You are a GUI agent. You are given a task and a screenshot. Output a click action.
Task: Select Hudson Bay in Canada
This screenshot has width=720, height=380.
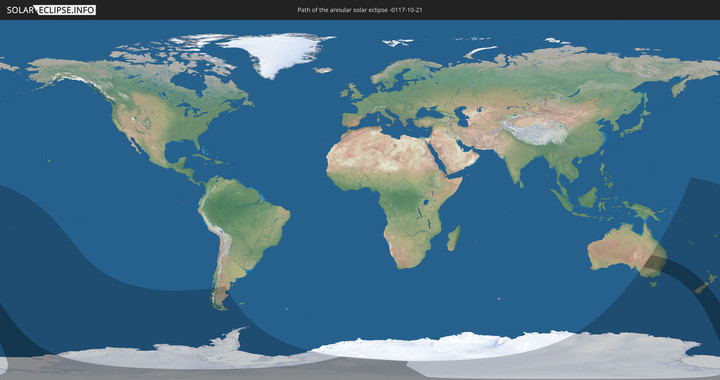click(x=188, y=82)
